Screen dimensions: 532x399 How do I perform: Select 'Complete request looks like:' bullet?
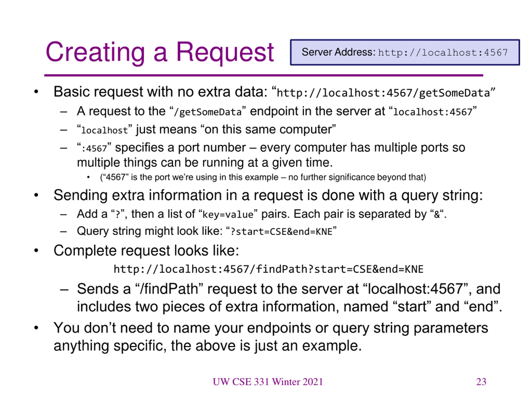[x=146, y=251]
